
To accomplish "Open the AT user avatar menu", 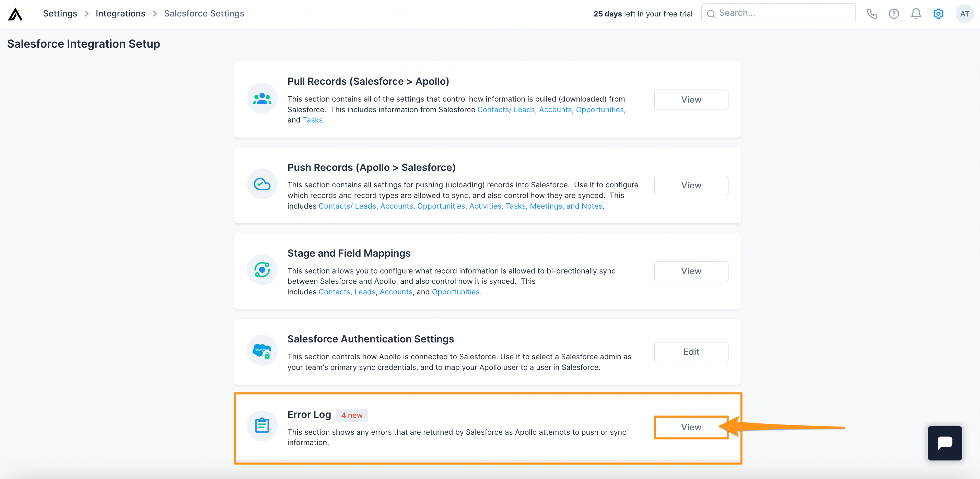I will pyautogui.click(x=965, y=14).
